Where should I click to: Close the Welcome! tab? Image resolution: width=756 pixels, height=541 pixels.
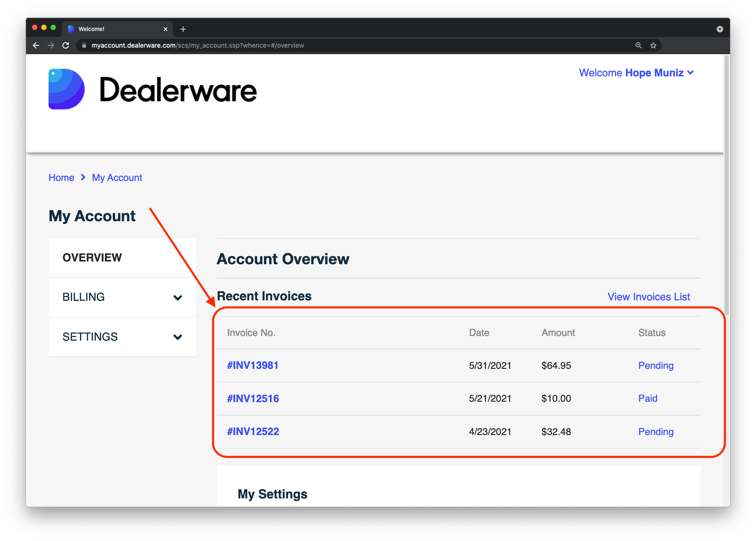(x=166, y=29)
